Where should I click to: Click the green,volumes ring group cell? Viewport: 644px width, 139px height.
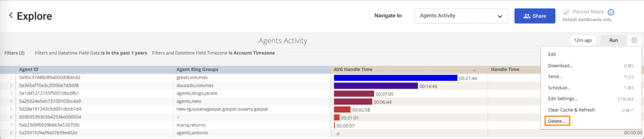[x=192, y=78]
